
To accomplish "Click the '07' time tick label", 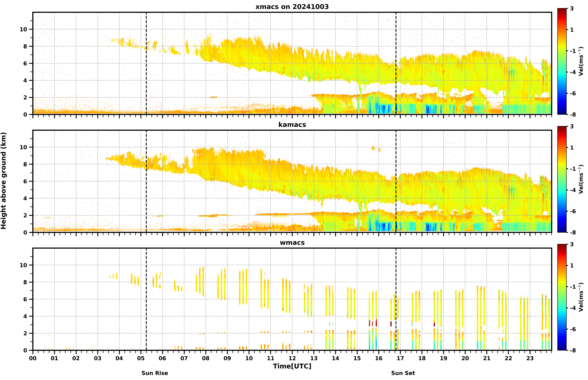I will [x=184, y=358].
